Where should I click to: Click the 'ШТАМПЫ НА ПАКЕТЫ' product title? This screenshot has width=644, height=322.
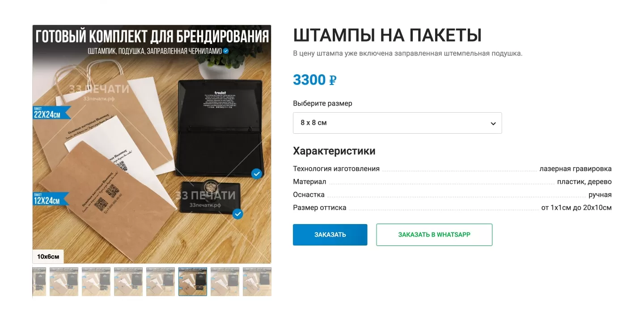387,36
